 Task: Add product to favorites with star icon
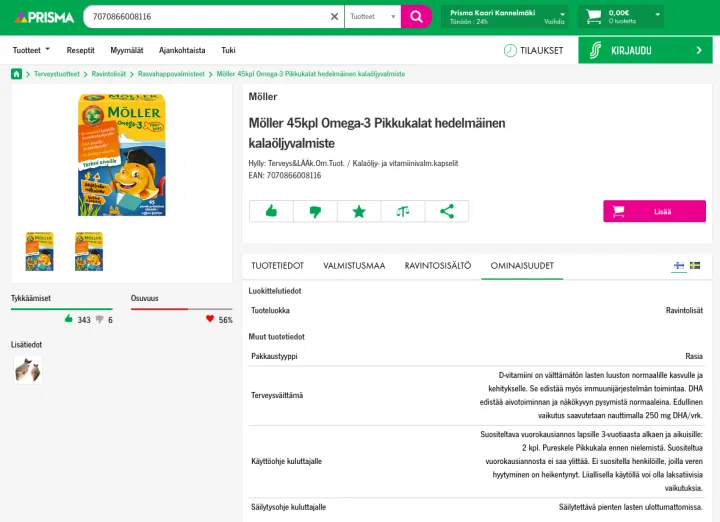[x=359, y=211]
